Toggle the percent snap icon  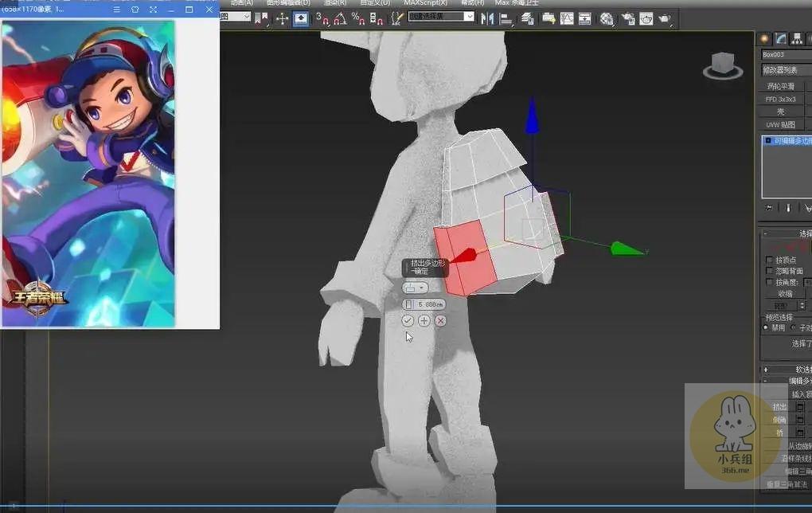[358, 19]
